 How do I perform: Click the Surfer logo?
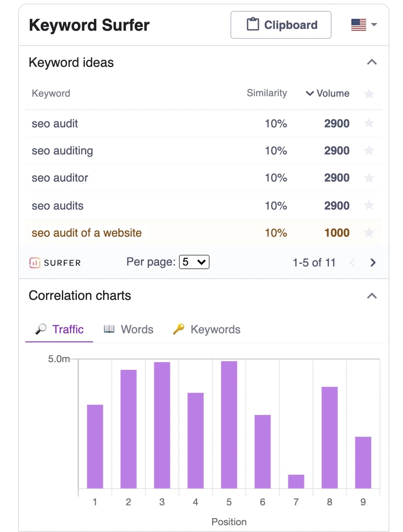click(x=55, y=262)
